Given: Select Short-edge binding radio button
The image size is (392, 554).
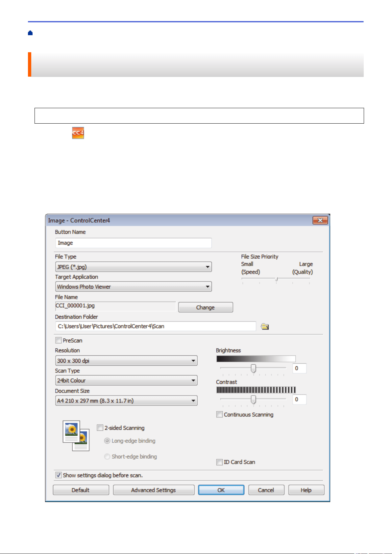Looking at the screenshot, I should point(107,456).
